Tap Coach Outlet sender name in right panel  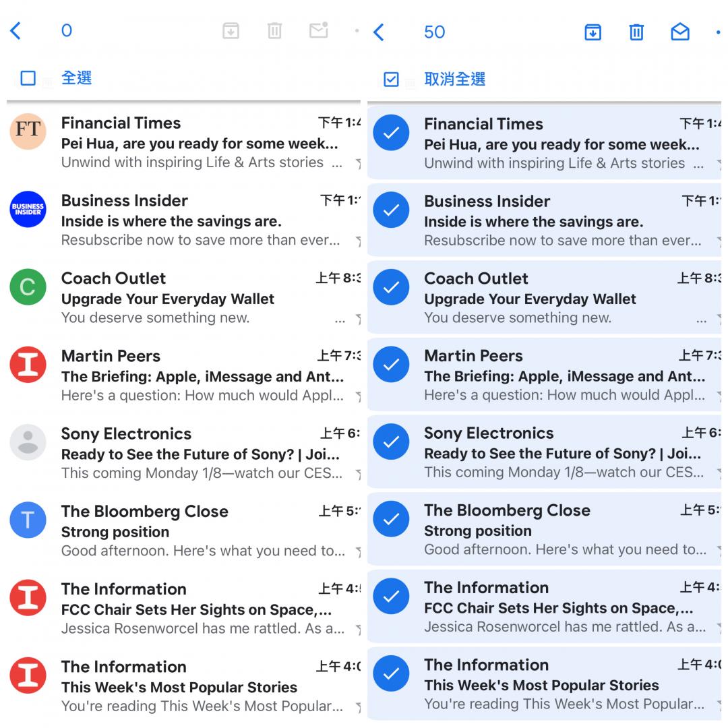coord(476,278)
